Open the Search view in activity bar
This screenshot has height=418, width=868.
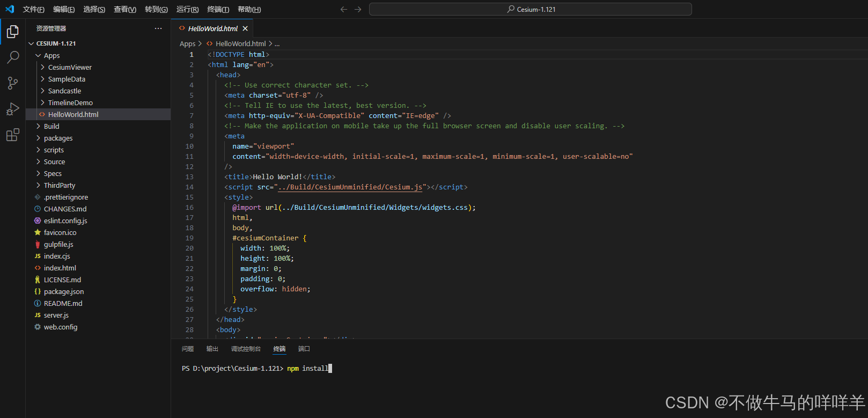(x=13, y=57)
